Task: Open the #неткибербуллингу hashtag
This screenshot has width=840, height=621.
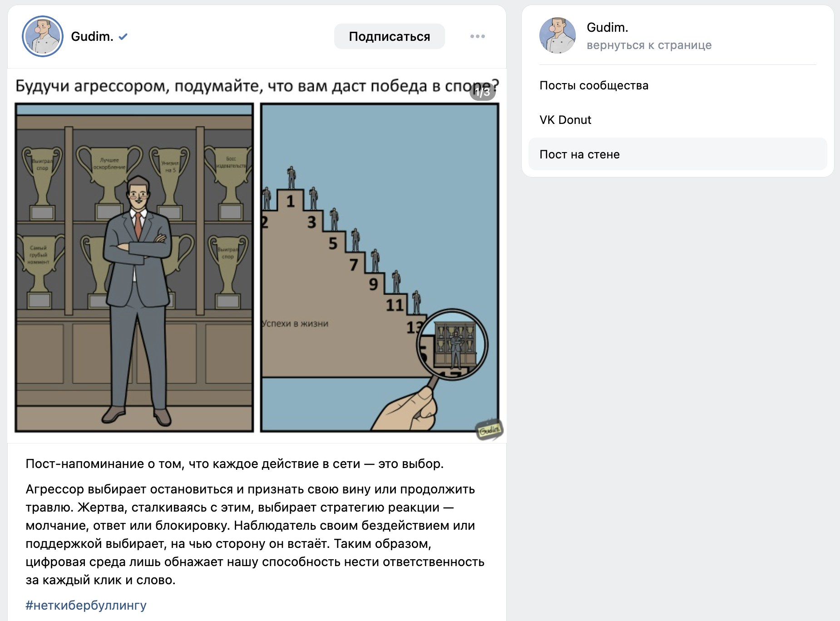Action: coord(86,605)
